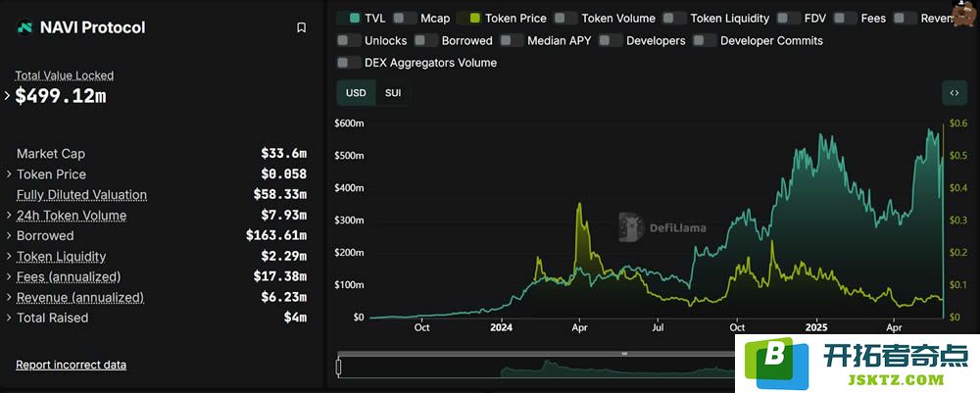Click the NAVI Protocol logo icon

click(x=24, y=27)
